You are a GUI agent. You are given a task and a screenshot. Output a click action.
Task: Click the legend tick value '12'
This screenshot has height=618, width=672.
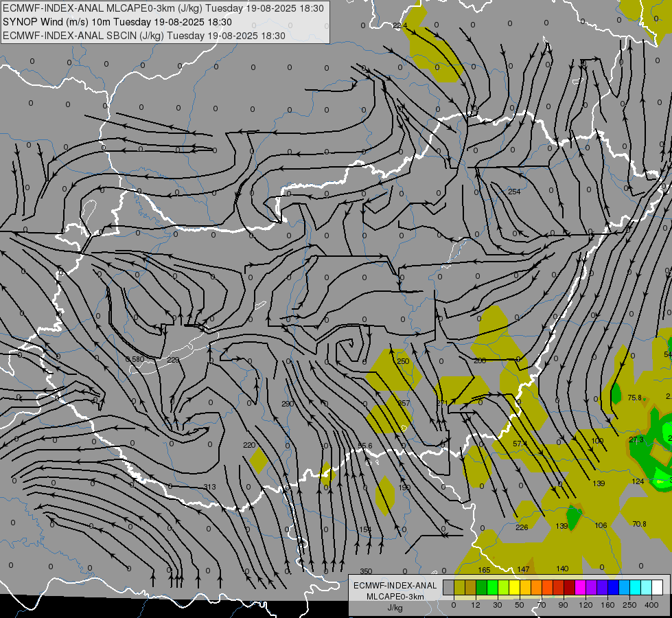(476, 605)
